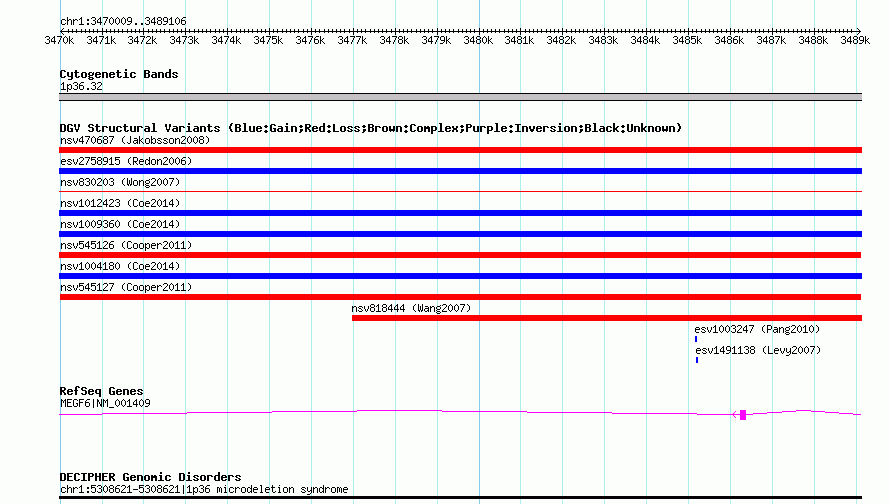Image resolution: width=890 pixels, height=504 pixels.
Task: Click the magenta MEGF6 exon block
Action: (743, 415)
